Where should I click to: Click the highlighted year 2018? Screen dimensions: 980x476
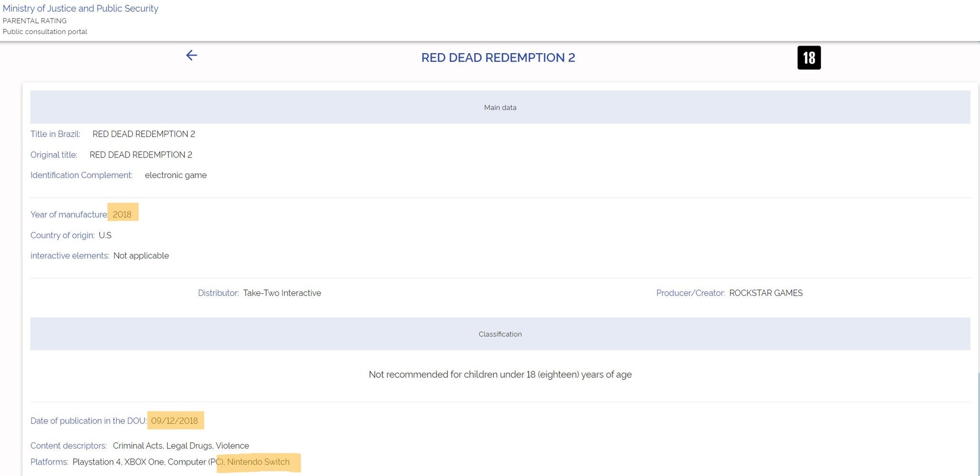(122, 214)
